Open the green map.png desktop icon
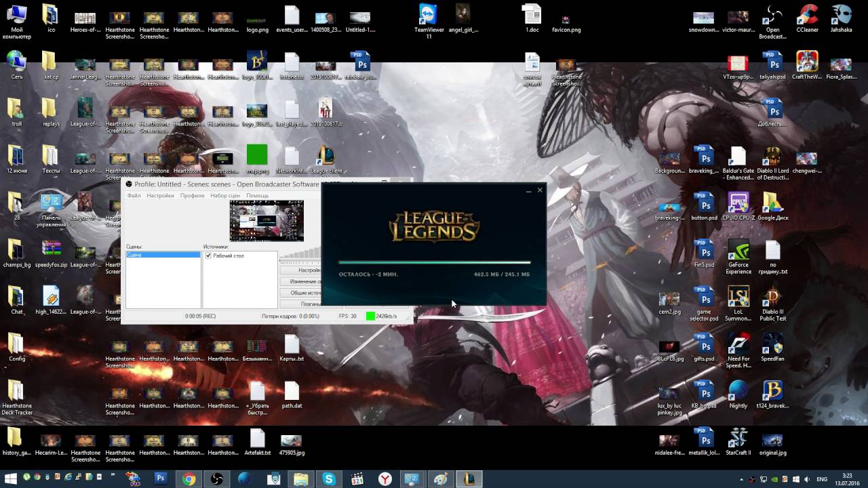The image size is (868, 488). coord(257,159)
